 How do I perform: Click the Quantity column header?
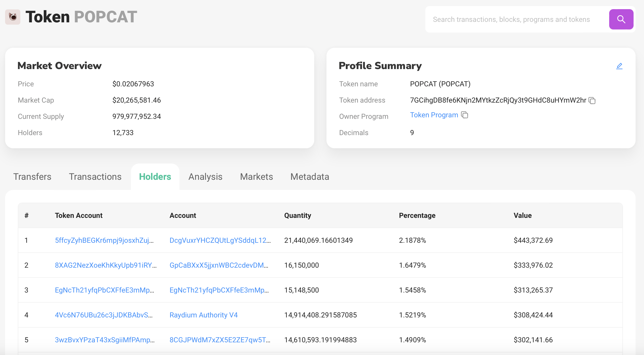coord(297,215)
